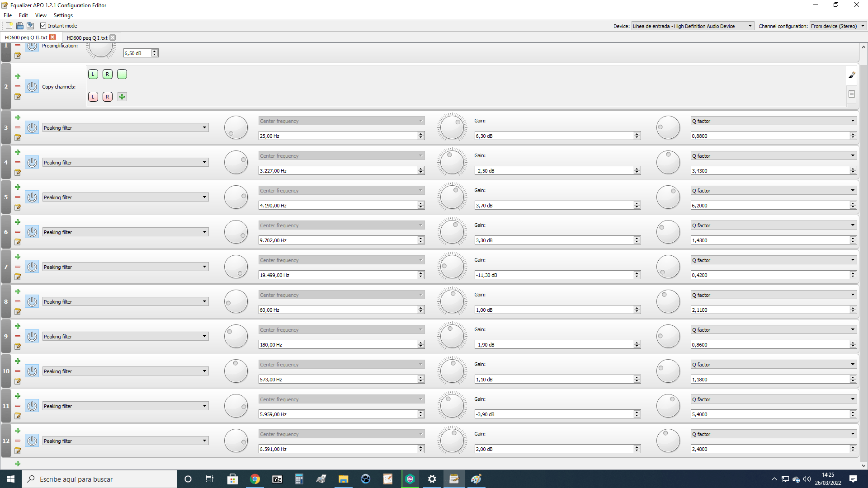Open the Settings menu

[x=63, y=15]
